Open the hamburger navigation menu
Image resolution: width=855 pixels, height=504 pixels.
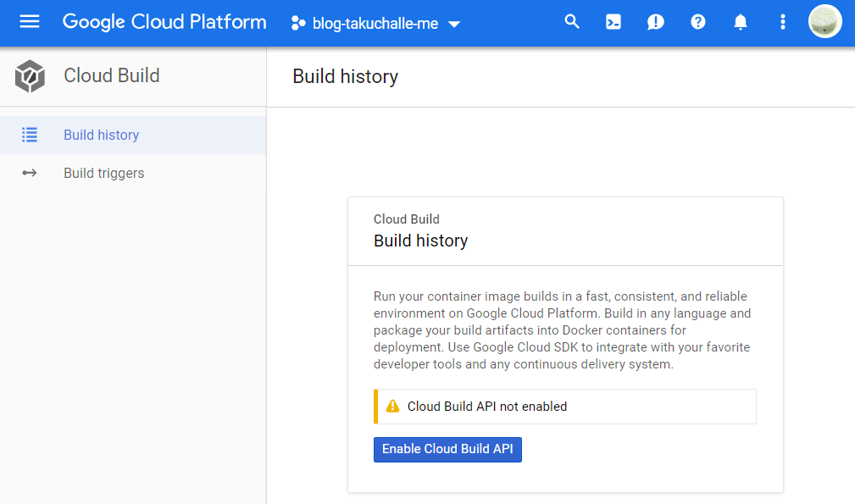[x=30, y=22]
